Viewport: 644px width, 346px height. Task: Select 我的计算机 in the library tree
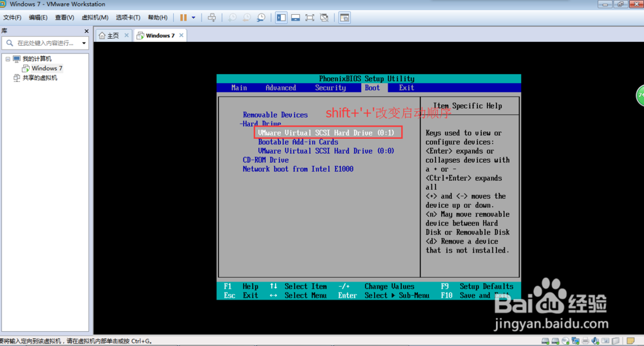tap(37, 59)
